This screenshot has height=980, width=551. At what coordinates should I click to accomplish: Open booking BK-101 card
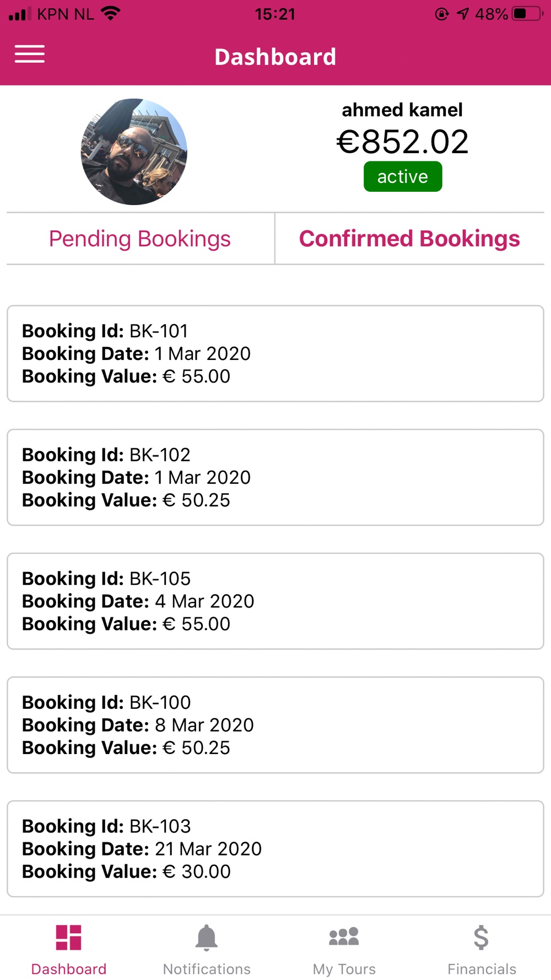pos(275,353)
